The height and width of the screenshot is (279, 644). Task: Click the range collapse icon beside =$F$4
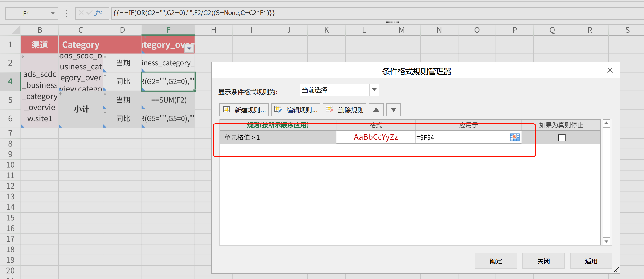pyautogui.click(x=514, y=137)
